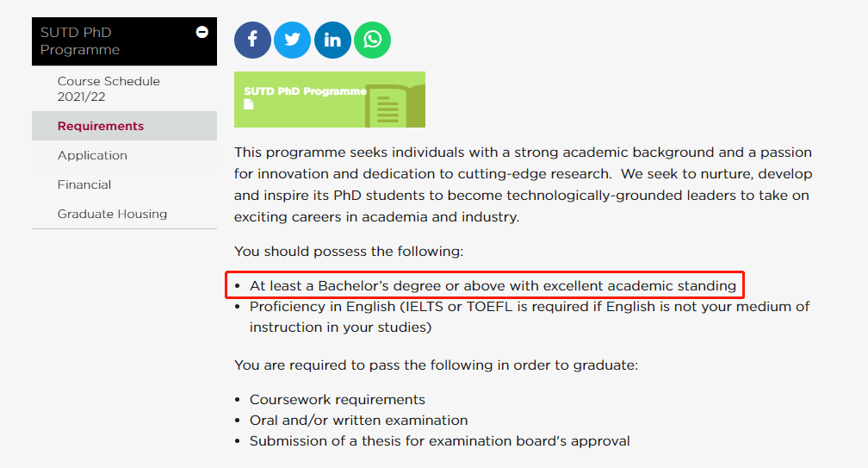Click the book graphic on the green banner
This screenshot has width=868, height=468.
pos(394,106)
